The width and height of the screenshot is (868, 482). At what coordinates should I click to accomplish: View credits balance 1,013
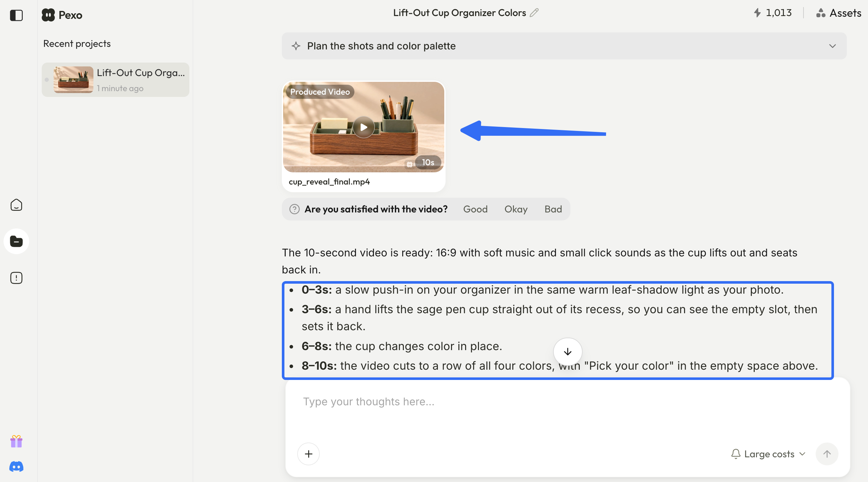point(773,13)
